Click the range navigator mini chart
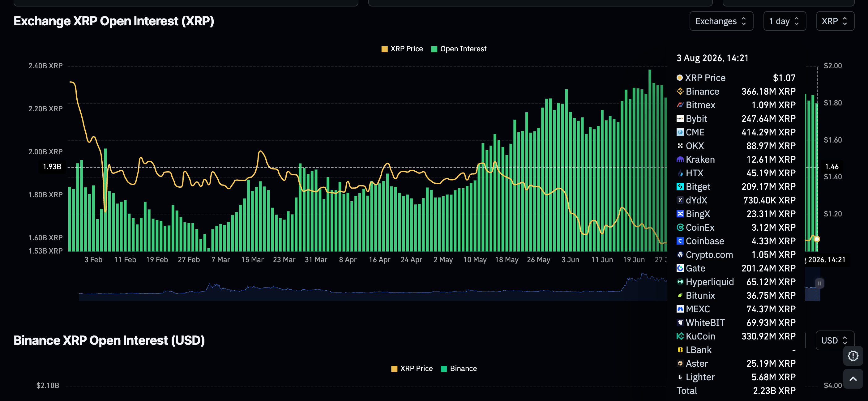This screenshot has height=401, width=868. [x=373, y=287]
